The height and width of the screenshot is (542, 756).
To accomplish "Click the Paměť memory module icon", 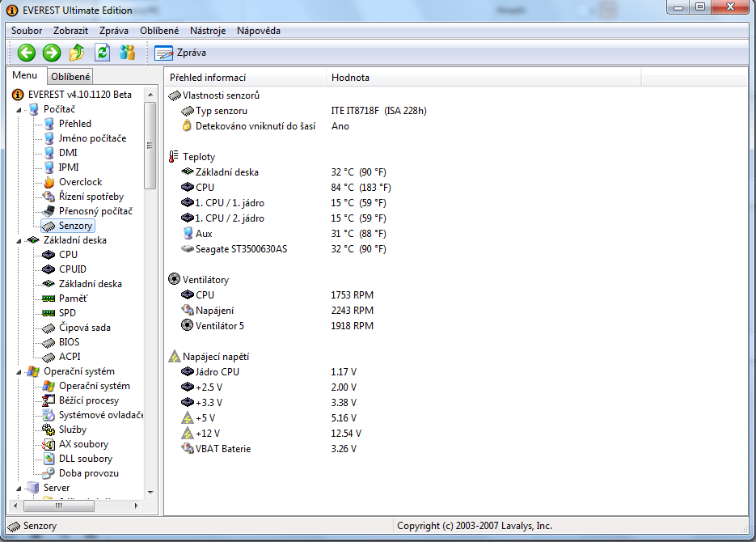I will coord(49,299).
